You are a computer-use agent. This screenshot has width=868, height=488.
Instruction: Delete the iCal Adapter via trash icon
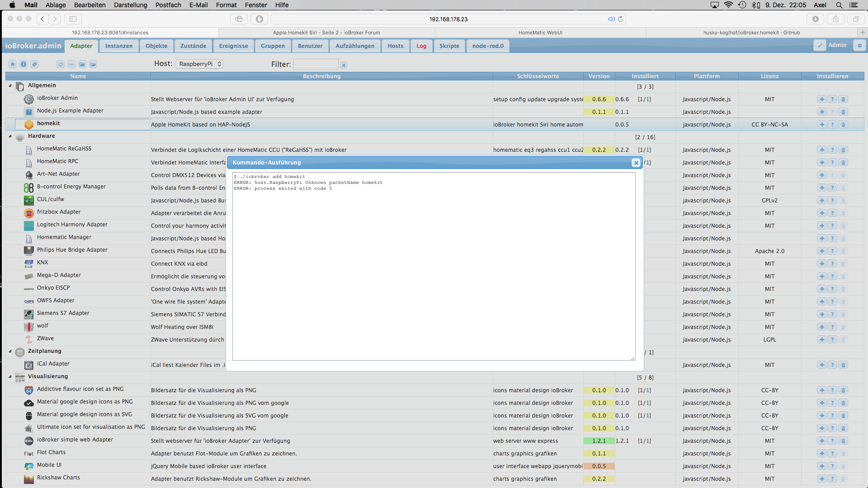point(843,365)
